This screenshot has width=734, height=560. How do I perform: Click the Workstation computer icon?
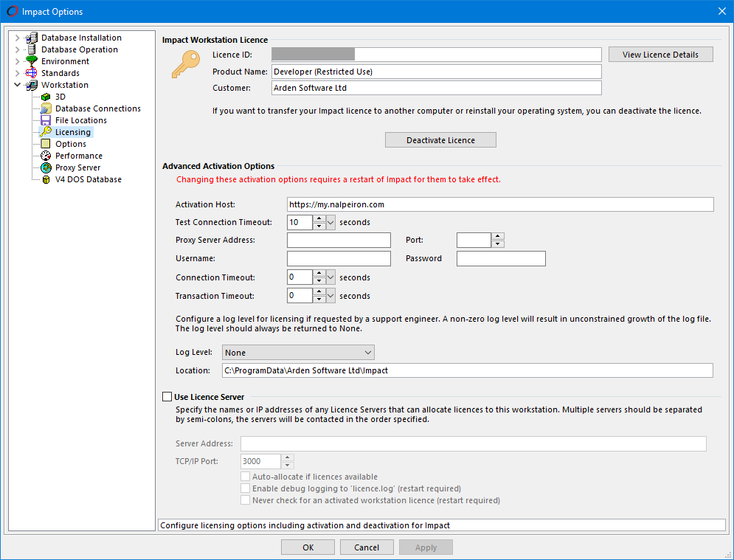click(x=32, y=85)
